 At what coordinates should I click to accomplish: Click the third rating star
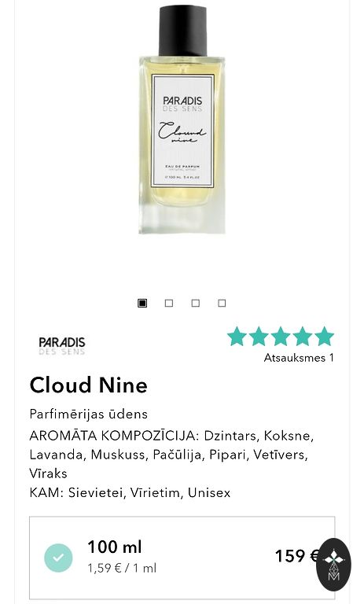[x=281, y=337]
